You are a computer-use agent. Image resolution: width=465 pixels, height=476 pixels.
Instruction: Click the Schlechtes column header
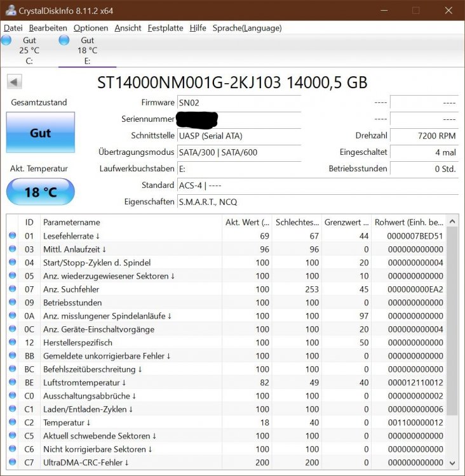[297, 222]
